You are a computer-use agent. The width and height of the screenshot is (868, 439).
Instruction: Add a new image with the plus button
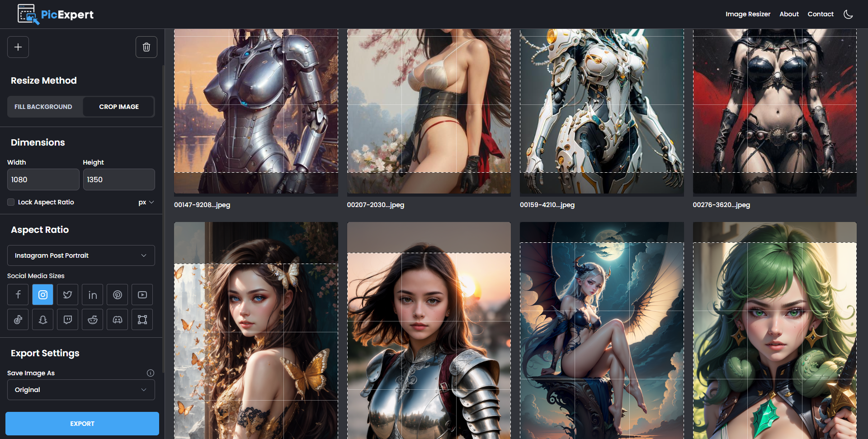18,47
